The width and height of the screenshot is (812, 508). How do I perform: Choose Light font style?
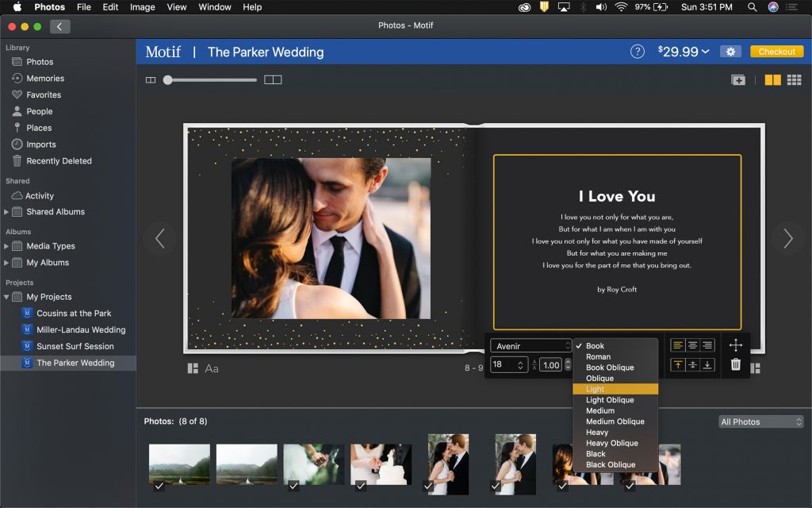point(615,389)
